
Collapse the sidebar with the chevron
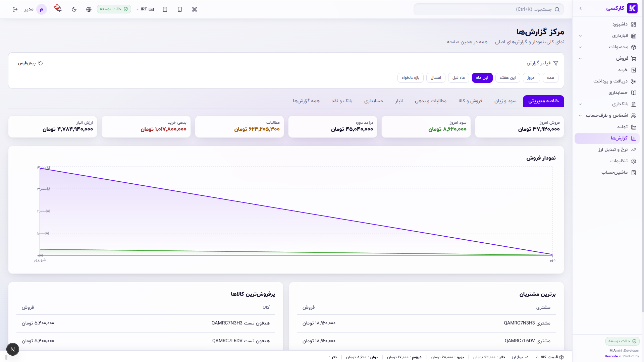(581, 8)
